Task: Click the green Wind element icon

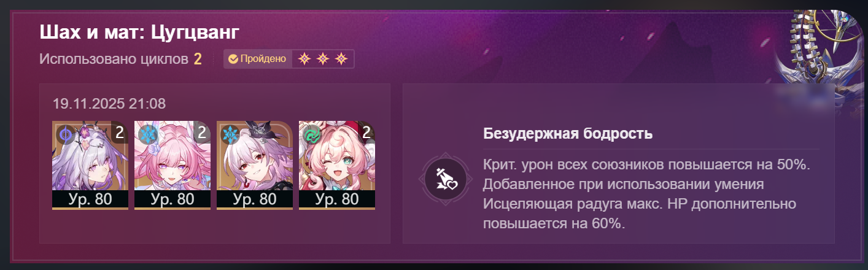Action: point(312,134)
